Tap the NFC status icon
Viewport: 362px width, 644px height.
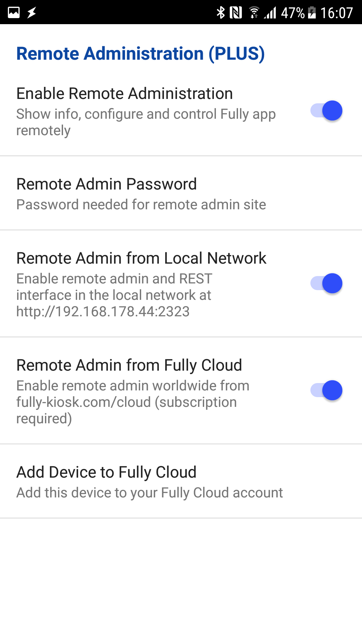236,13
